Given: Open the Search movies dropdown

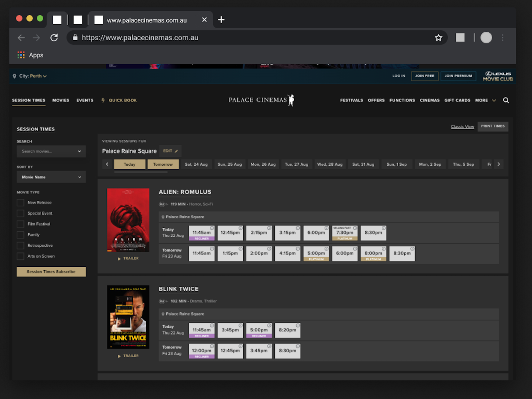Looking at the screenshot, I should pos(51,151).
